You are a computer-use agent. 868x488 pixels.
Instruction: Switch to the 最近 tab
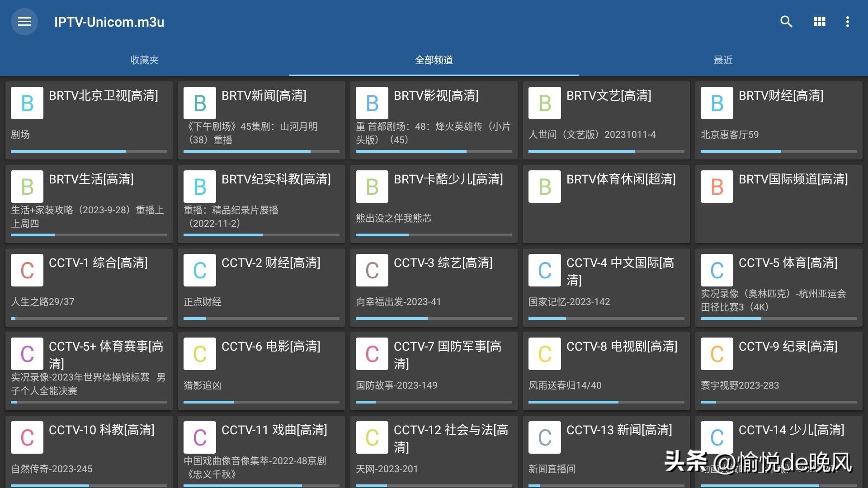(723, 60)
